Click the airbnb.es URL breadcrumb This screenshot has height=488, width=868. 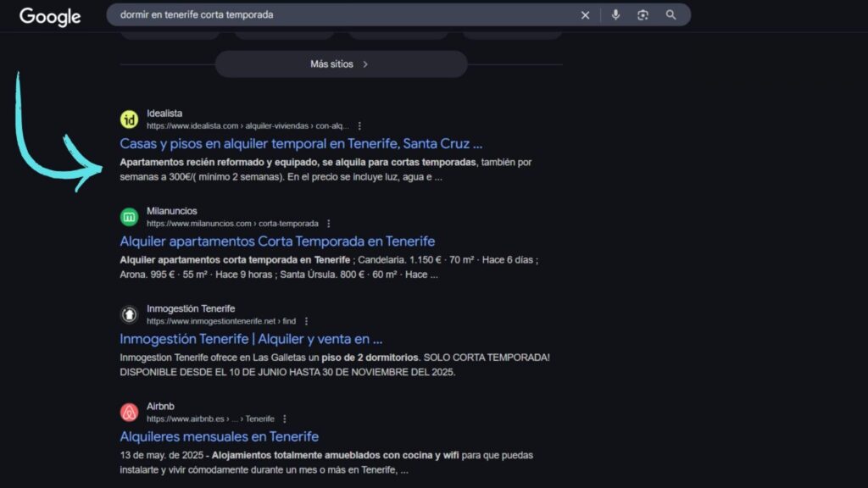tap(210, 419)
